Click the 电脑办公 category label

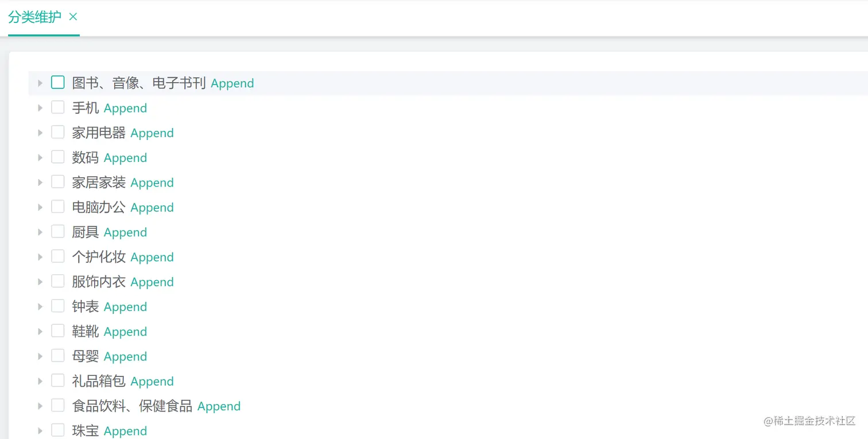[99, 207]
